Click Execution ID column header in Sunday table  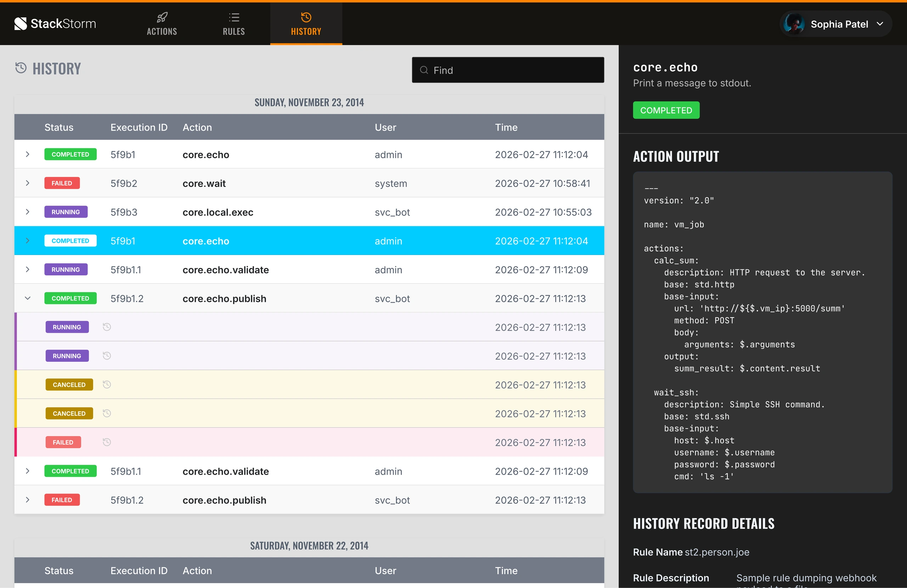click(139, 127)
